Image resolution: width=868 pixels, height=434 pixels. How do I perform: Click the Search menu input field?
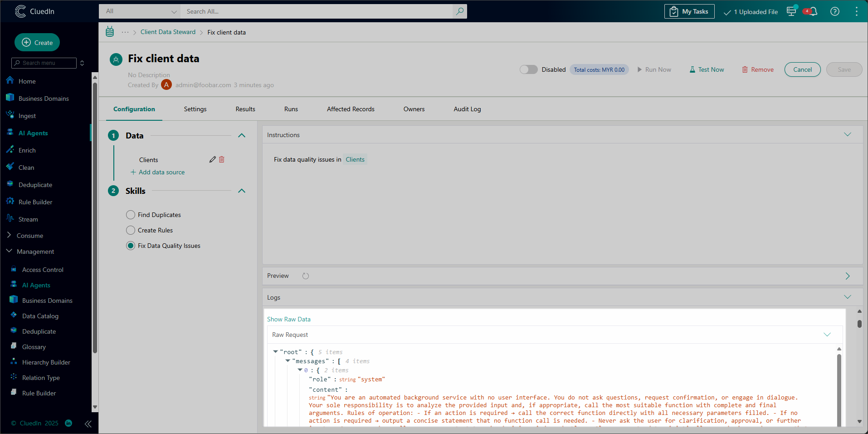tap(44, 63)
